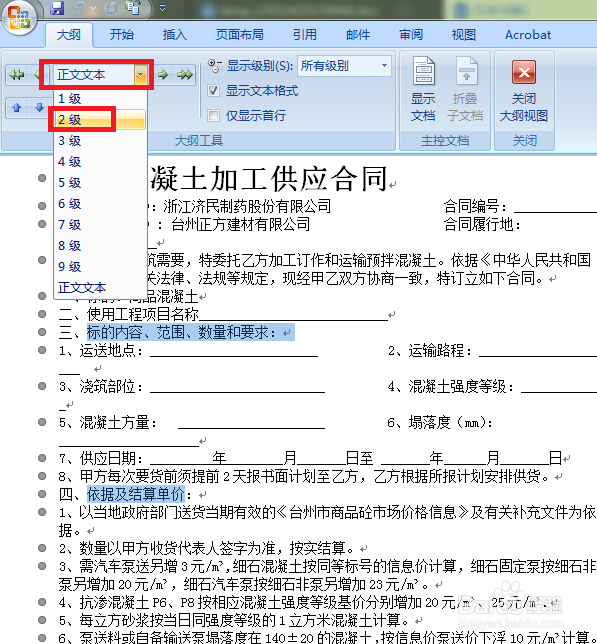Click outline bullet of 3、浇筑部位 line
This screenshot has height=644, width=597.
(42, 386)
